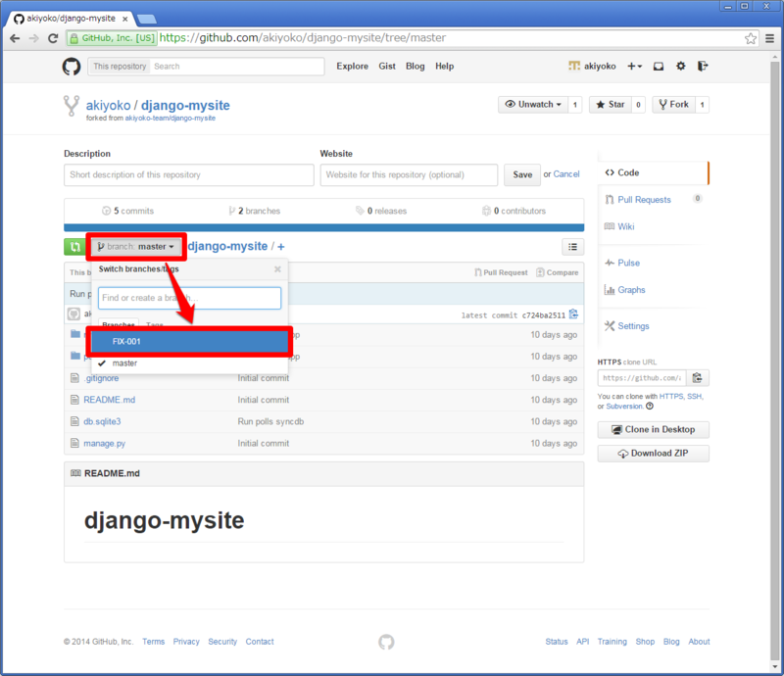Bookmark this page with star icon
Image resolution: width=784 pixels, height=676 pixels.
(750, 38)
